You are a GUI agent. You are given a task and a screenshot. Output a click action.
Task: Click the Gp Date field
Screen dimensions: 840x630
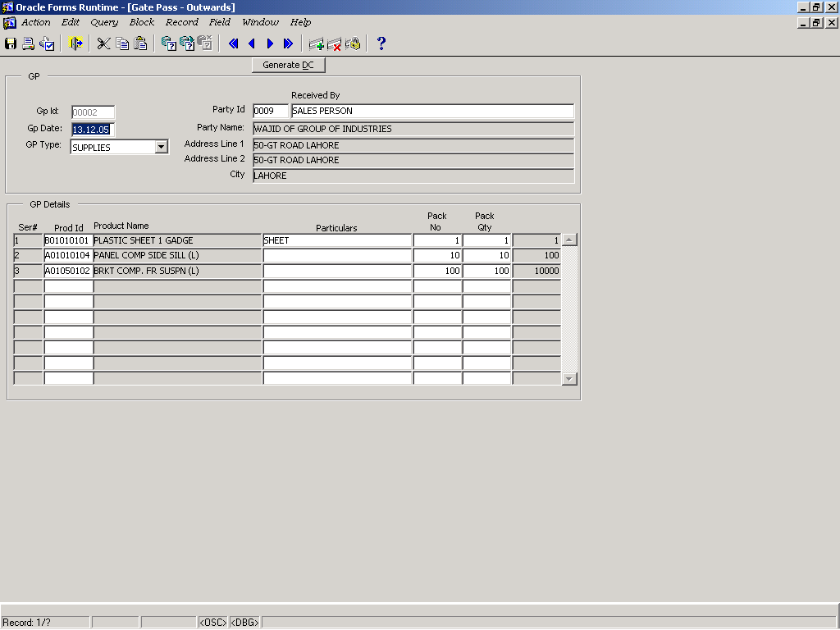93,130
